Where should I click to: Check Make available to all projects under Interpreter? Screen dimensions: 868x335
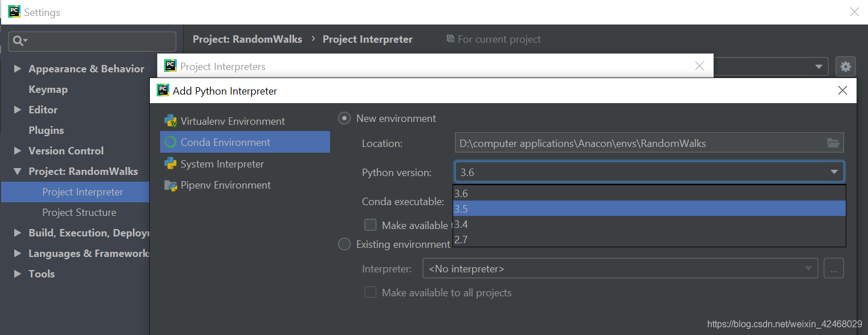(370, 292)
